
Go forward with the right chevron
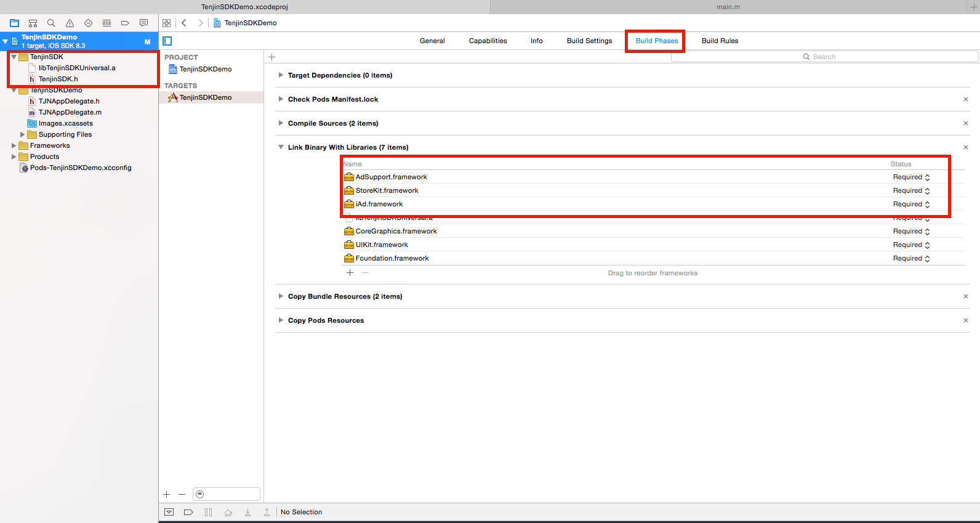200,23
